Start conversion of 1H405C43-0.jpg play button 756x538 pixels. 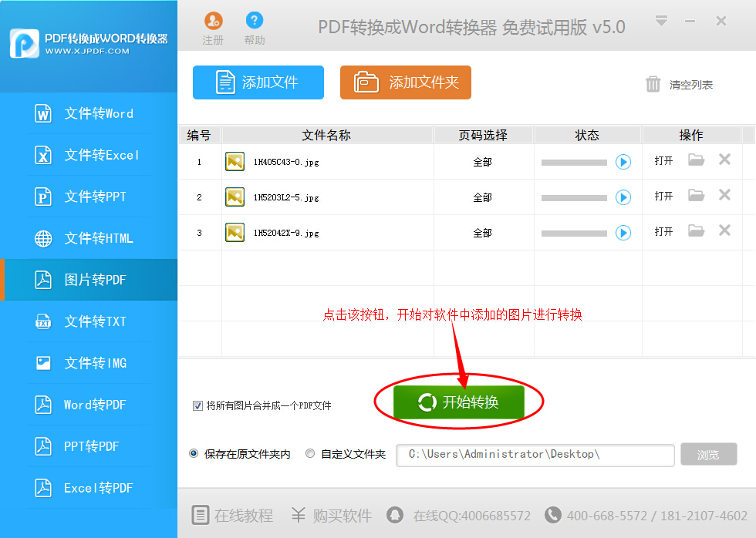(x=623, y=162)
